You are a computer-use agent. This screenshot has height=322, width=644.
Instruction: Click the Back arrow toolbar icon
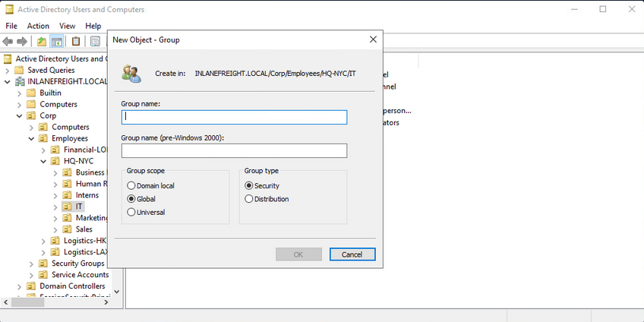(8, 41)
